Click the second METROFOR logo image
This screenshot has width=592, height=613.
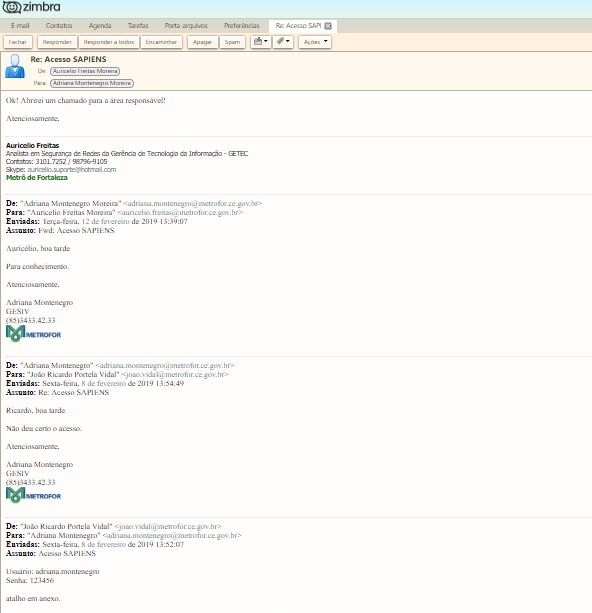pyautogui.click(x=34, y=495)
